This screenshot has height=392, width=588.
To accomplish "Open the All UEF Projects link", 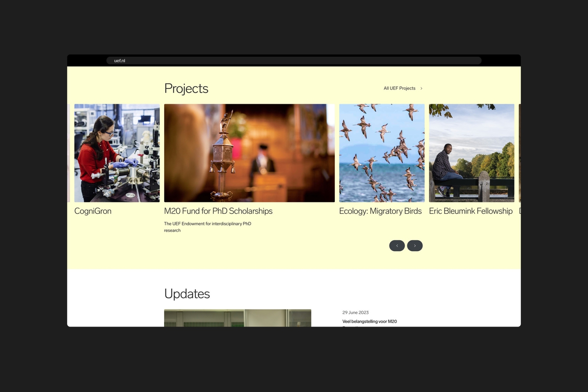I will coord(399,88).
